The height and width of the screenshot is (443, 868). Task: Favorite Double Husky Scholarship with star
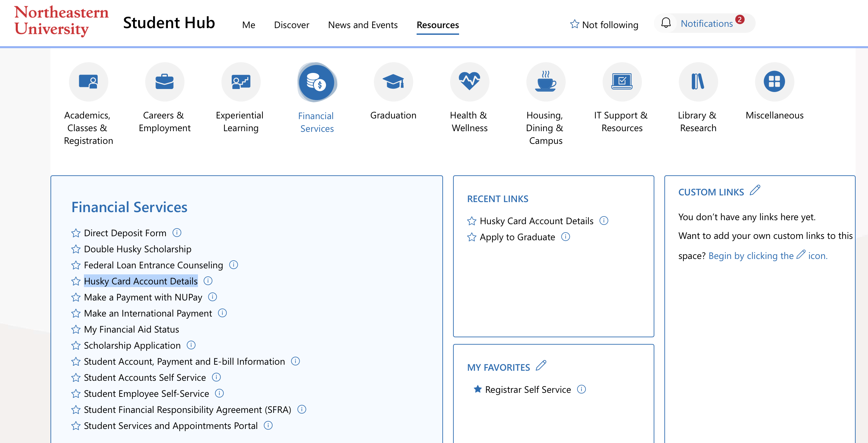(x=76, y=249)
